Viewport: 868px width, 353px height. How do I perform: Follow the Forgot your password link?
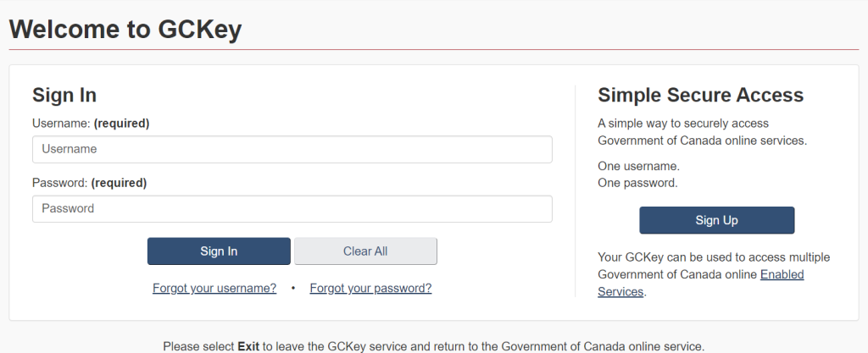(370, 289)
